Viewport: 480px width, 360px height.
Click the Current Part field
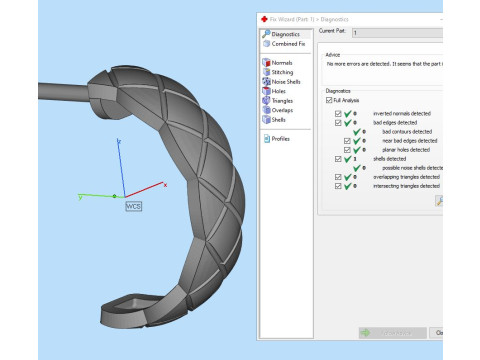coord(397,33)
